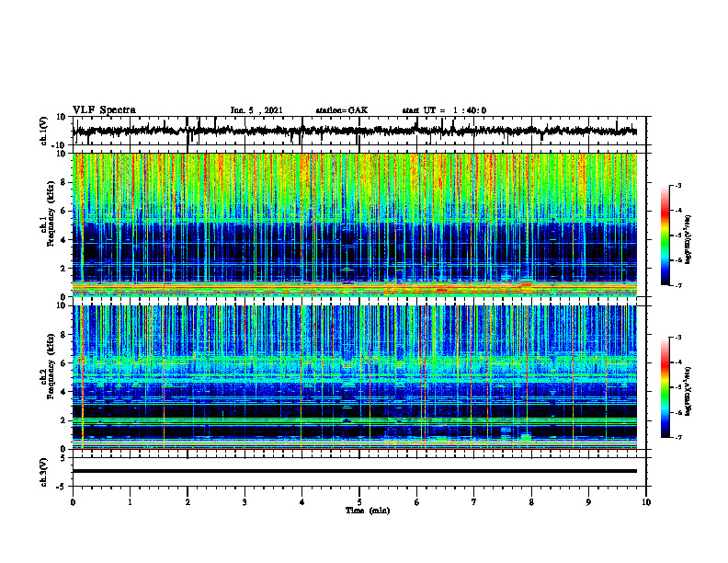Click the time axis tick label "6"
The image size is (728, 563).
417,502
